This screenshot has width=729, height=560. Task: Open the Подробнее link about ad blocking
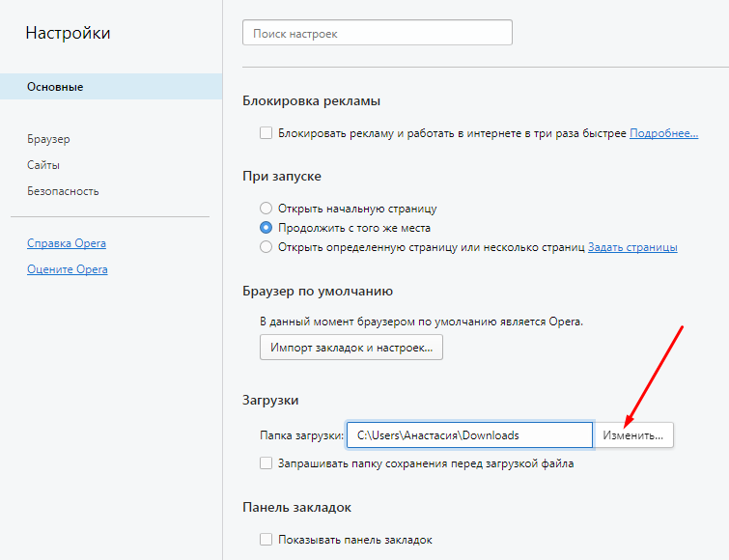tap(664, 133)
